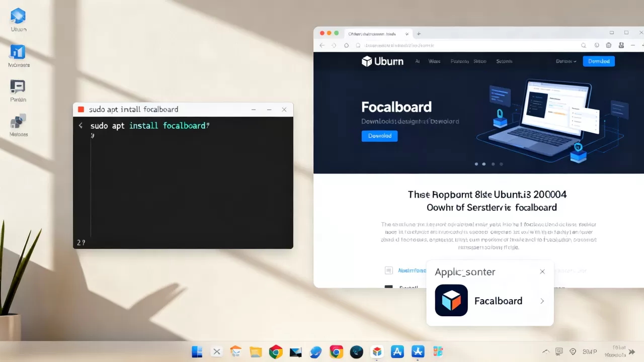This screenshot has width=644, height=362.
Task: Open the blue chart desktop icon
Action: click(18, 52)
